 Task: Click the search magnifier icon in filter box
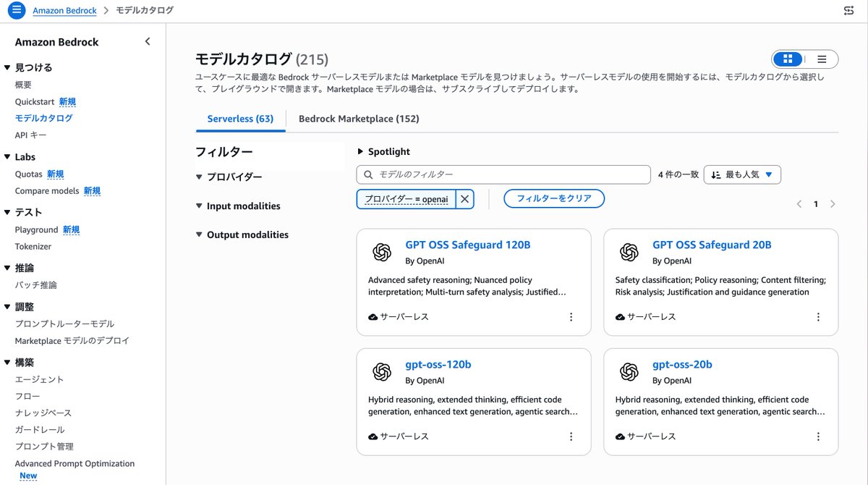coord(368,175)
